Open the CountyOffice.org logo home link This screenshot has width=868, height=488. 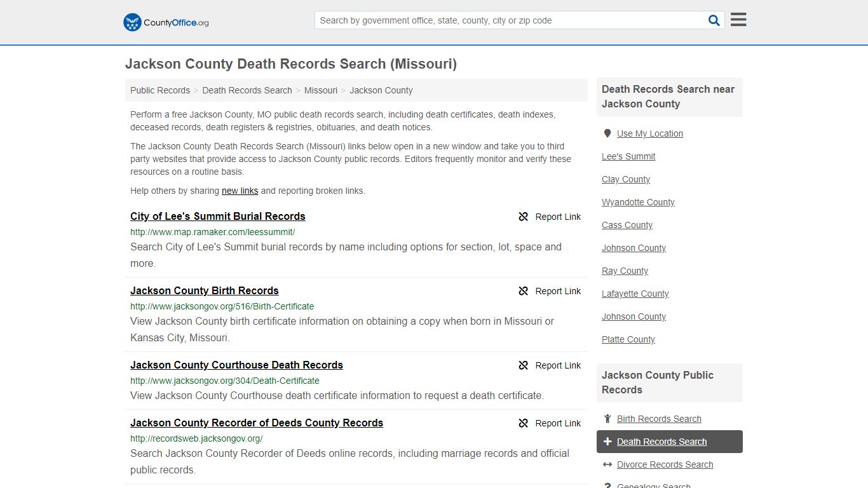click(x=166, y=22)
